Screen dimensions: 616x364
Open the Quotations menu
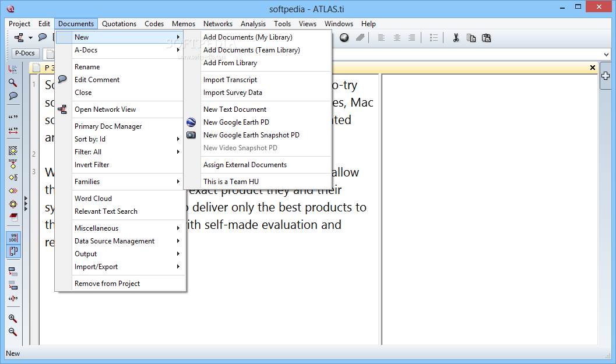coord(119,23)
